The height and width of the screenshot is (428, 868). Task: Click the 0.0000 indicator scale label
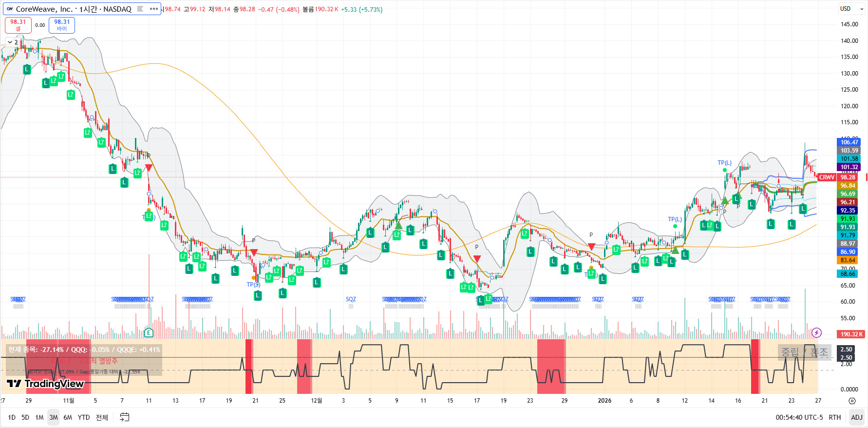point(849,389)
